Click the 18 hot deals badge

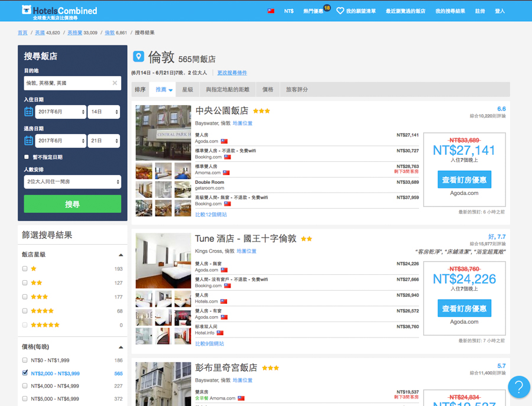click(x=327, y=8)
